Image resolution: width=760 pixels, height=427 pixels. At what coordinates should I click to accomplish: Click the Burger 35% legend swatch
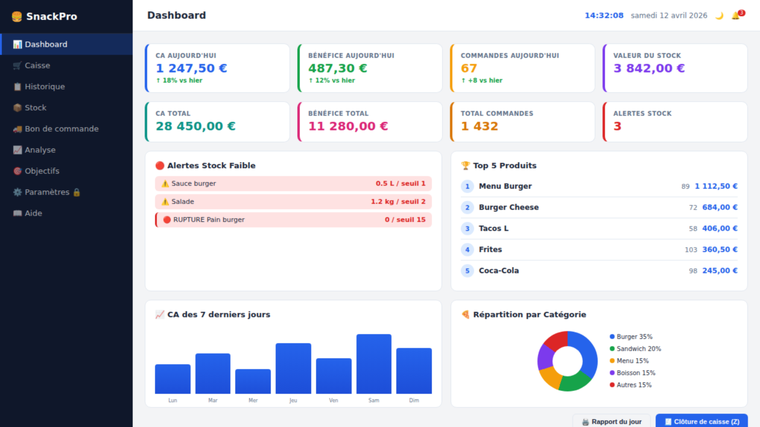pos(613,337)
